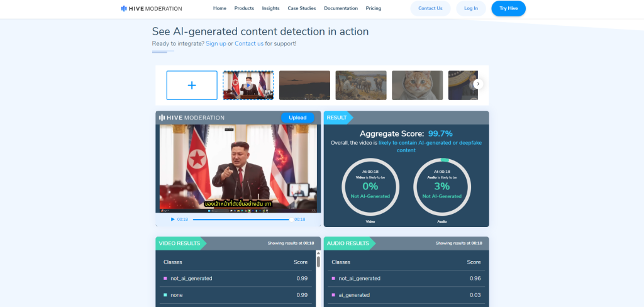This screenshot has height=307, width=644.
Task: Open the Pricing page
Action: tap(373, 9)
